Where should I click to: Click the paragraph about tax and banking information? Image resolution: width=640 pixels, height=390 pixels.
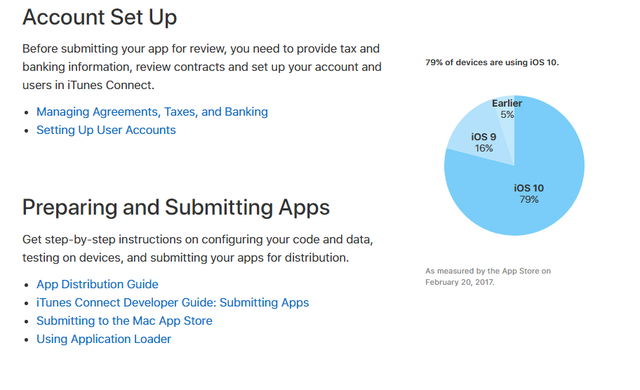(202, 67)
